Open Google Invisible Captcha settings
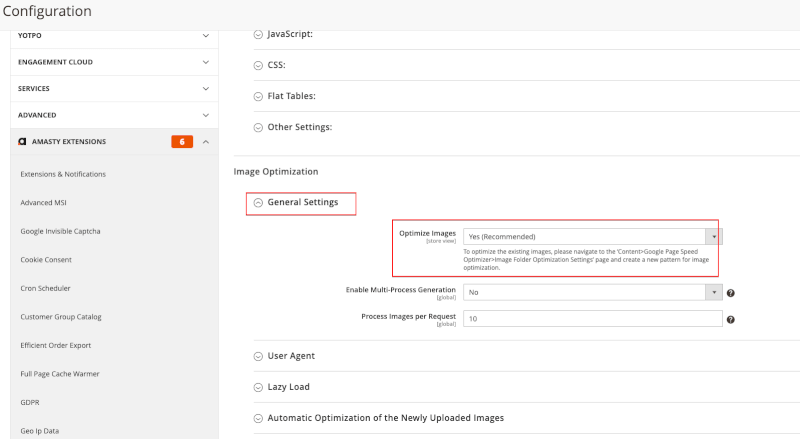Image resolution: width=800 pixels, height=439 pixels. click(x=60, y=231)
